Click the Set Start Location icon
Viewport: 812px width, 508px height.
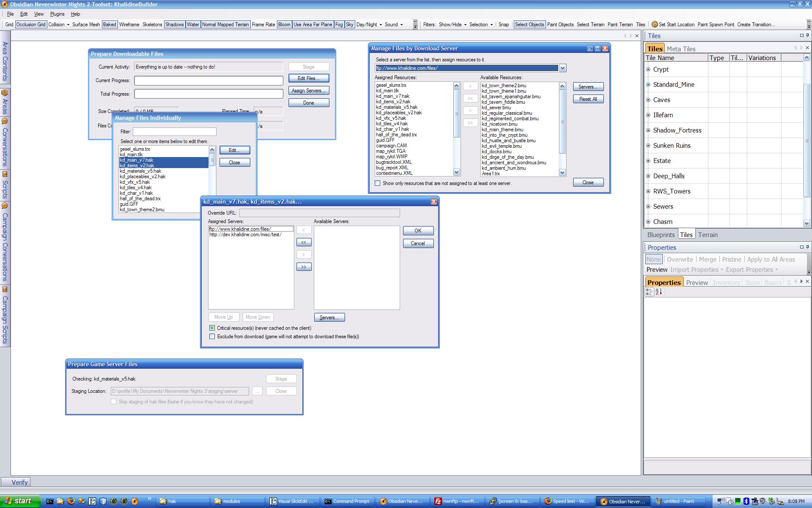click(x=654, y=25)
